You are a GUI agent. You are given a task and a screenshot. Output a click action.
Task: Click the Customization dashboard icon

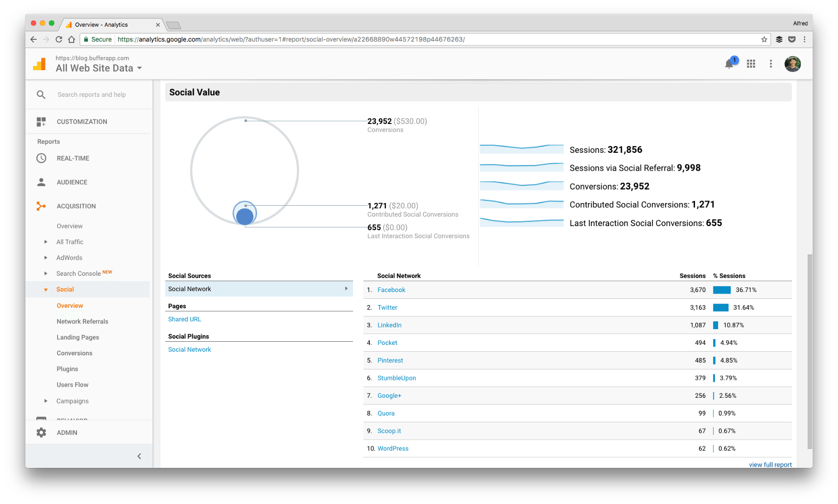coord(41,122)
